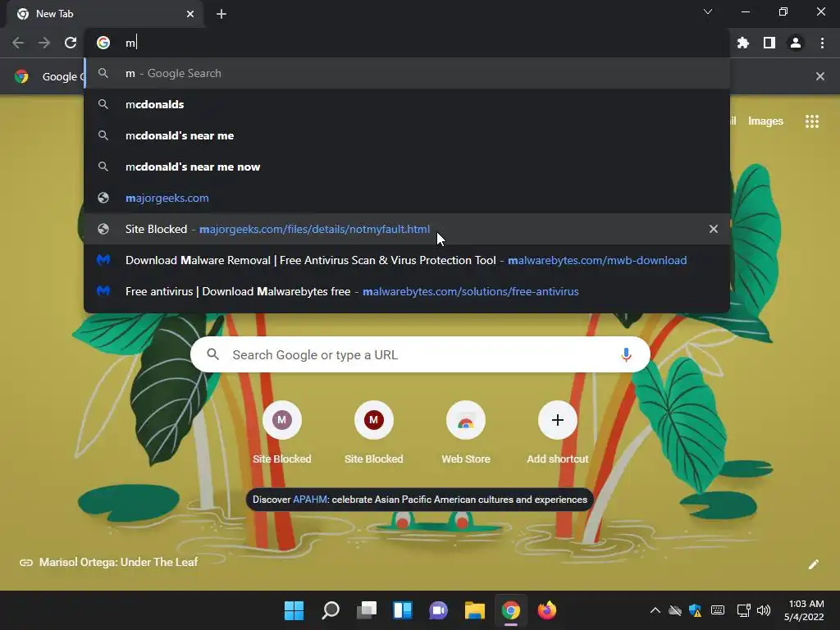The height and width of the screenshot is (630, 840).
Task: Dismiss the Google Chrome info bar
Action: tap(819, 76)
